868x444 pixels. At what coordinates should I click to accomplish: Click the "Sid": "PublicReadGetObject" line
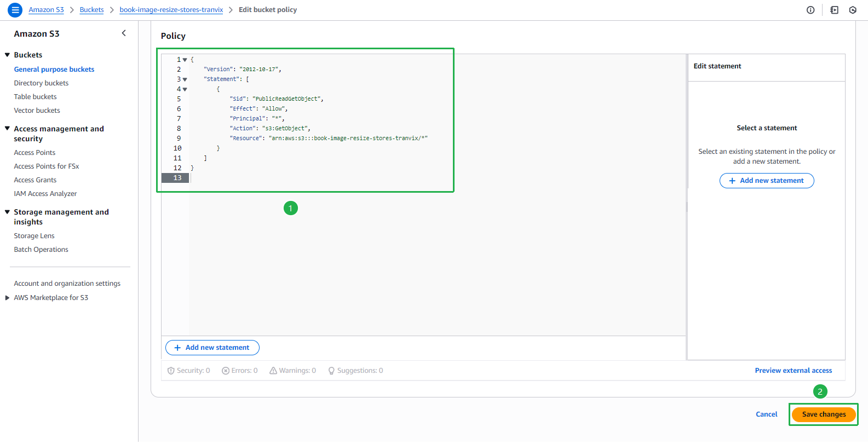tap(277, 99)
